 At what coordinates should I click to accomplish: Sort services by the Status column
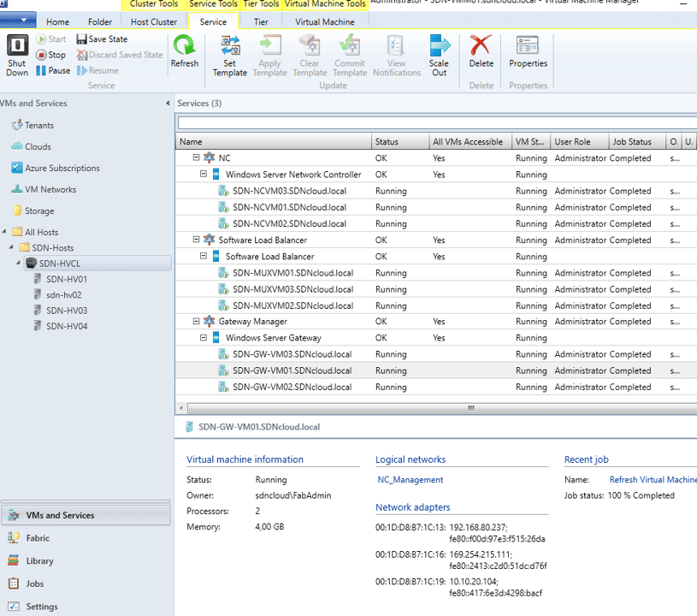400,141
